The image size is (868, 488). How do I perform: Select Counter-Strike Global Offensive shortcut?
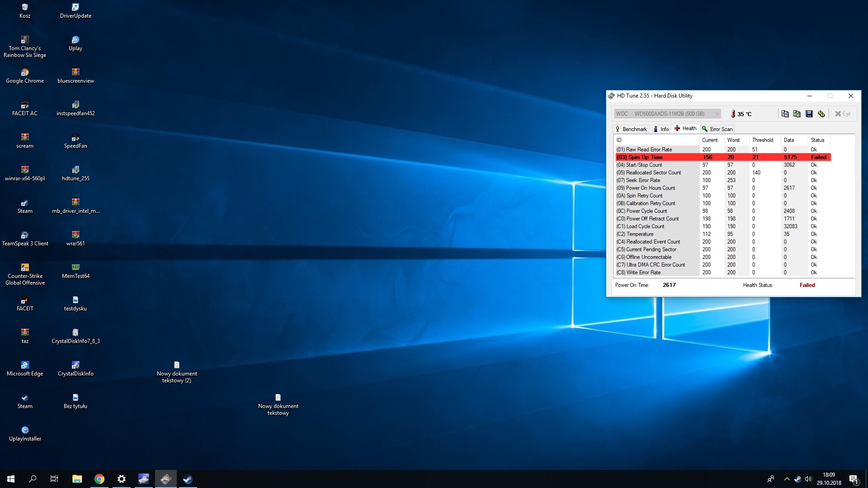[25, 275]
